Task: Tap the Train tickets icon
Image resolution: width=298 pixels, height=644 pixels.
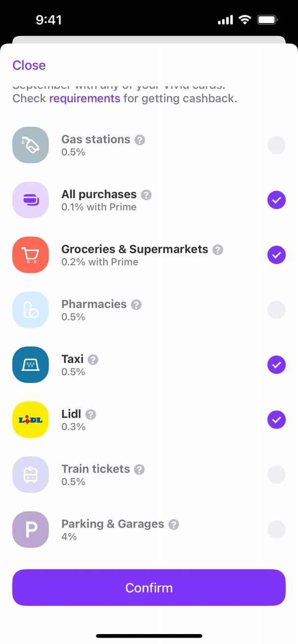Action: [x=30, y=475]
